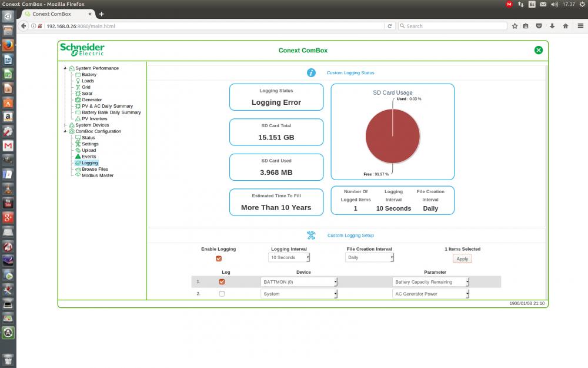Screen dimensions: 588x368
Task: Click the Custom Logging Setup tools icon
Action: tap(311, 236)
